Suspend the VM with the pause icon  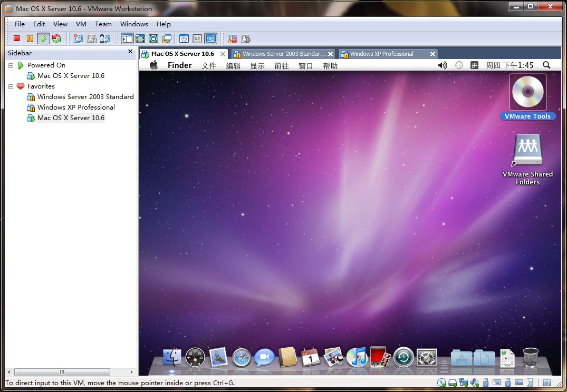coord(30,38)
